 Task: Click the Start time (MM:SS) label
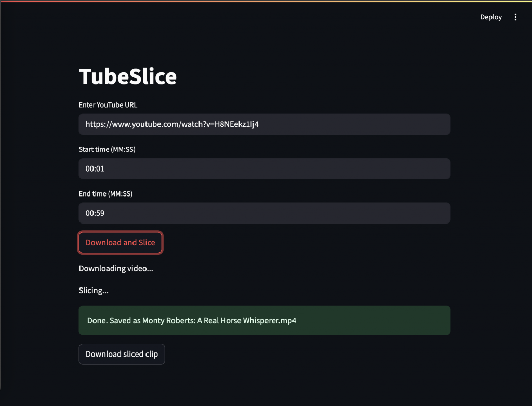[107, 149]
